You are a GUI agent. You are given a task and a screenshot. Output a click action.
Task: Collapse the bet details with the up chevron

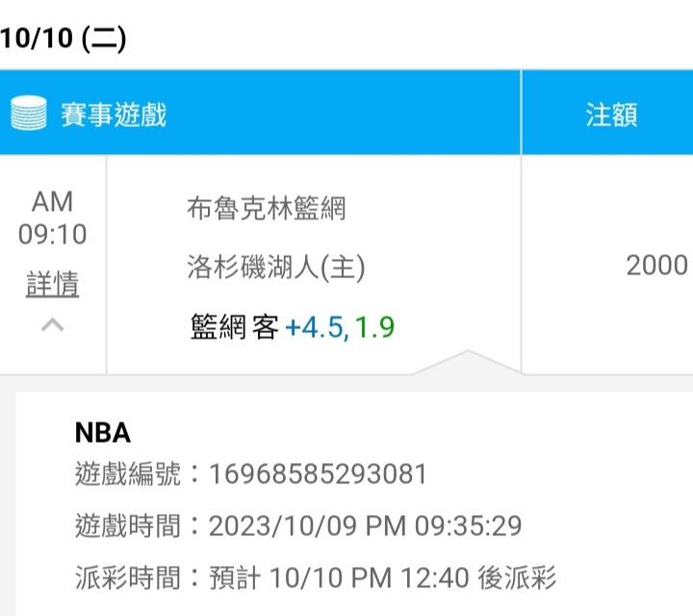(x=53, y=325)
